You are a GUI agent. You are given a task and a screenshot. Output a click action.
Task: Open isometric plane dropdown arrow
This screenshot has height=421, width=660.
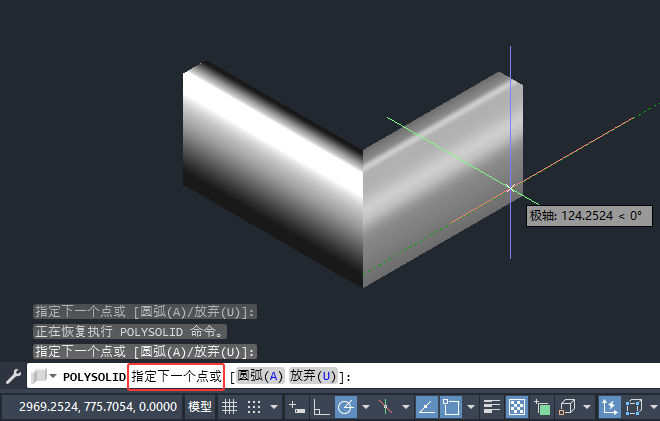click(x=405, y=407)
